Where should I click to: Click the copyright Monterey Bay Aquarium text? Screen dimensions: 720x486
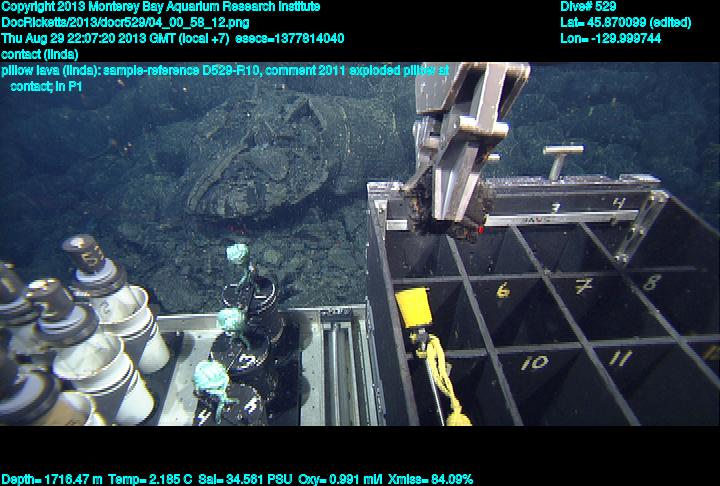click(160, 6)
